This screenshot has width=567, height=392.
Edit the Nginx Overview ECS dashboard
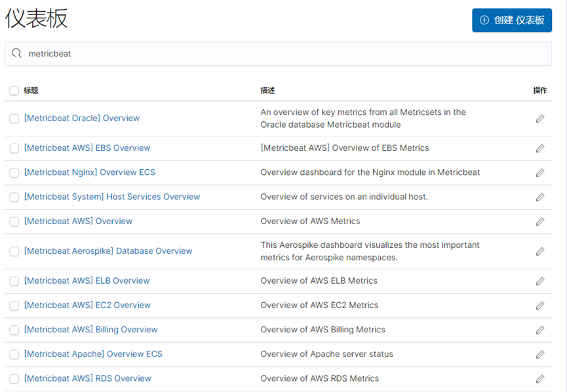click(x=540, y=173)
